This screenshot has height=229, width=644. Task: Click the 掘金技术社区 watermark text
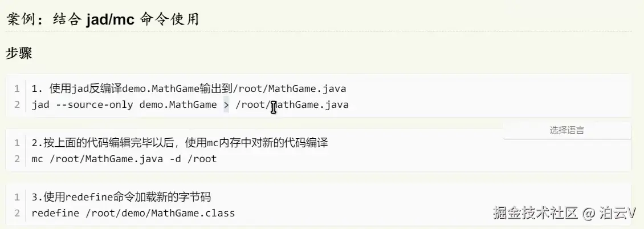[536, 214]
